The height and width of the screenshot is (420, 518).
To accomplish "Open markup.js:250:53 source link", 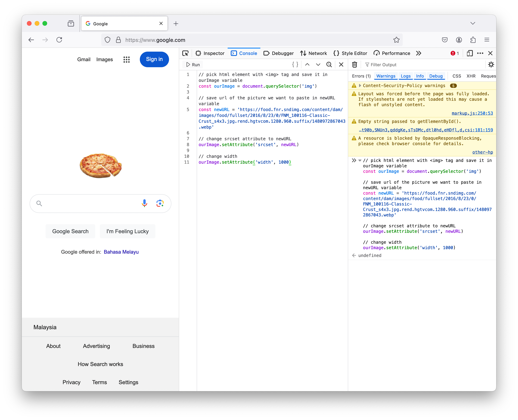I will coord(472,113).
